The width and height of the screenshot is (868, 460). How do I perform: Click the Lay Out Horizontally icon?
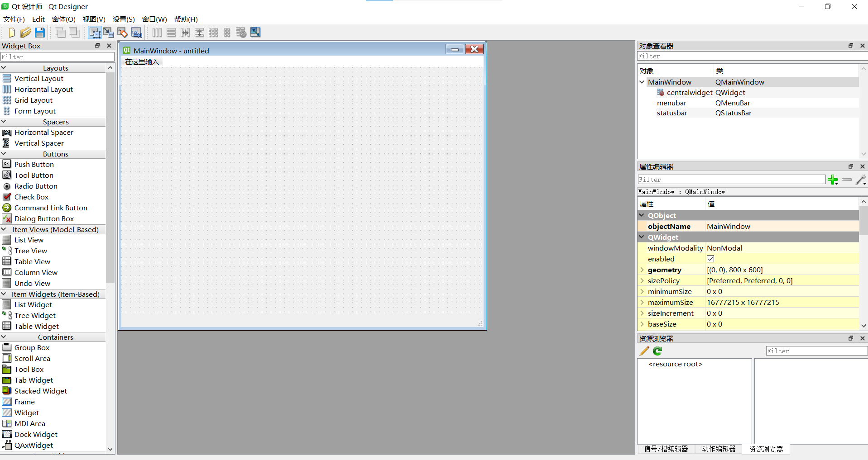[157, 32]
